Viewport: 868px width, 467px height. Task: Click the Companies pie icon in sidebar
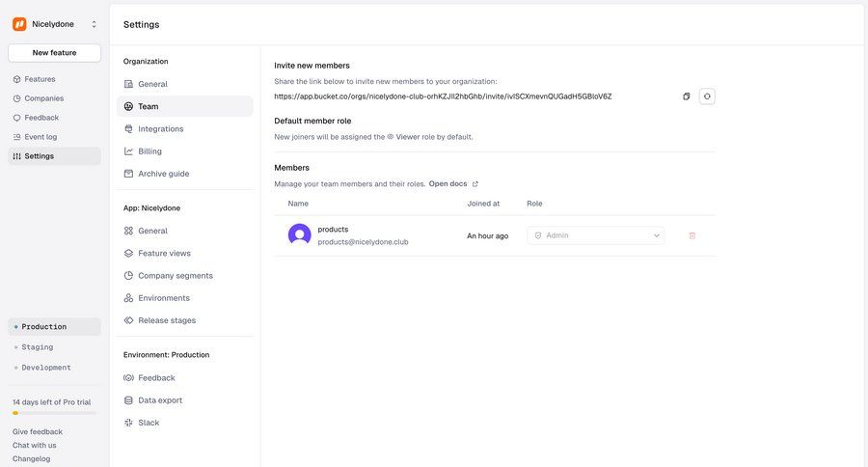coord(16,98)
